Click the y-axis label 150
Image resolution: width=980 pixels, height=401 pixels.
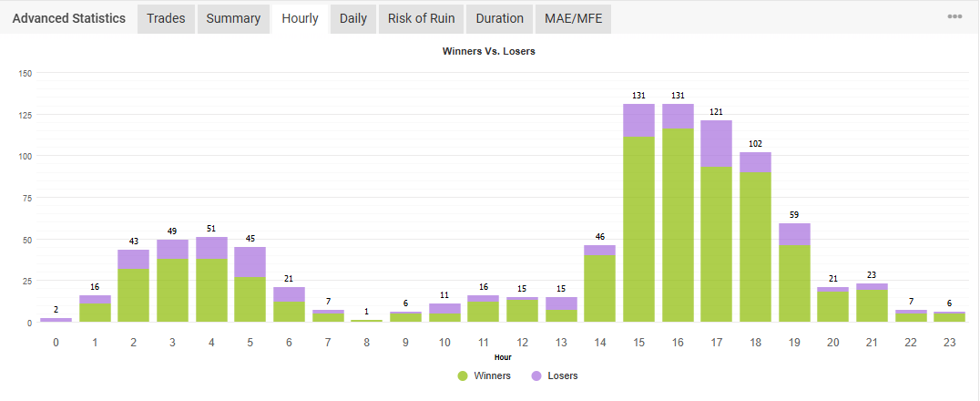pos(26,73)
